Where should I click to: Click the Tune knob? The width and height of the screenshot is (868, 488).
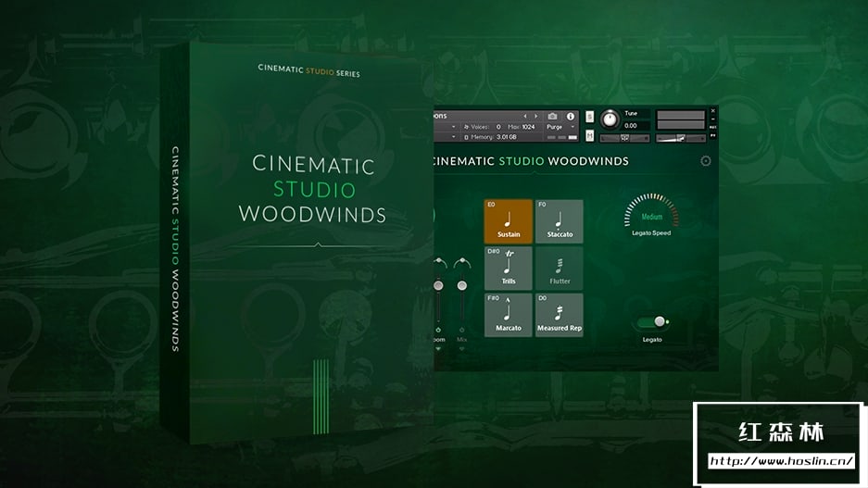[610, 119]
